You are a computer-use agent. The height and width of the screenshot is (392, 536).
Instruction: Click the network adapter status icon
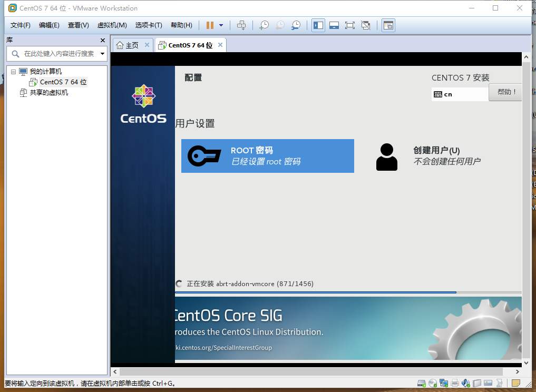coord(444,383)
